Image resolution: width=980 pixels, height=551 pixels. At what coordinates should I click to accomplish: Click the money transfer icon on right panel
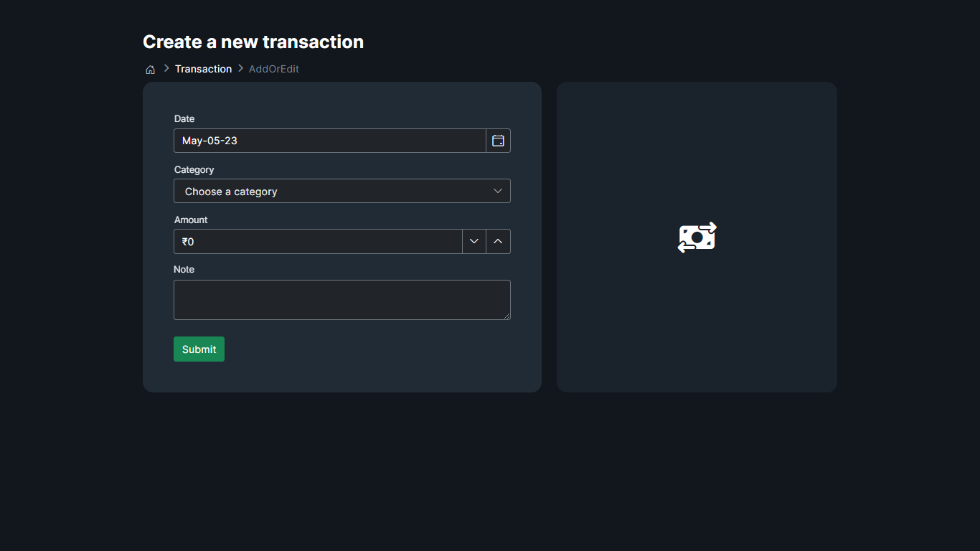(696, 237)
